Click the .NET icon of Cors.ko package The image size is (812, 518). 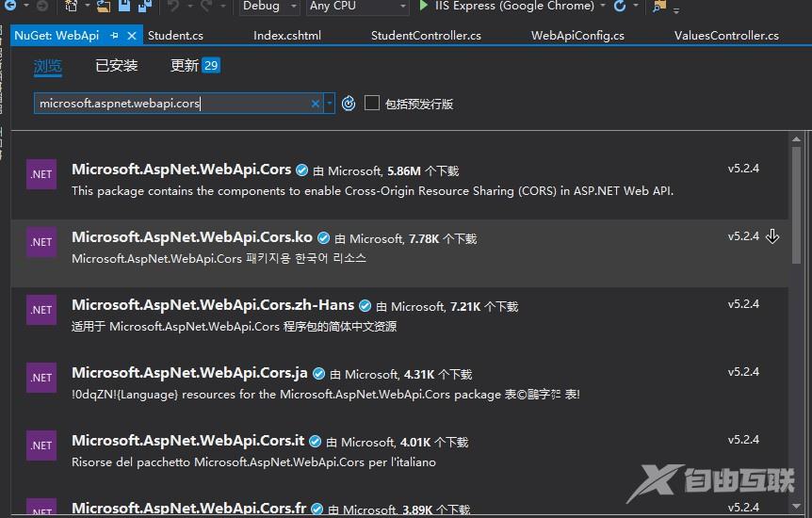point(41,242)
